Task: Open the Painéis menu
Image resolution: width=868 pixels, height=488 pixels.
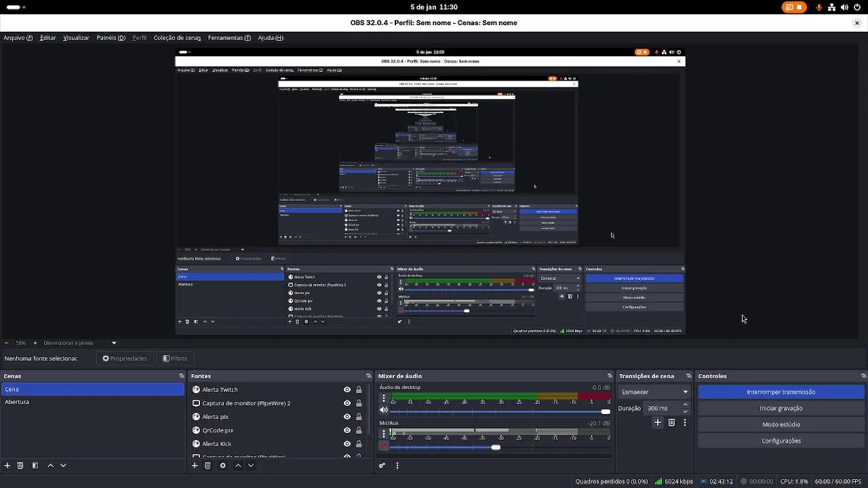Action: [x=111, y=38]
